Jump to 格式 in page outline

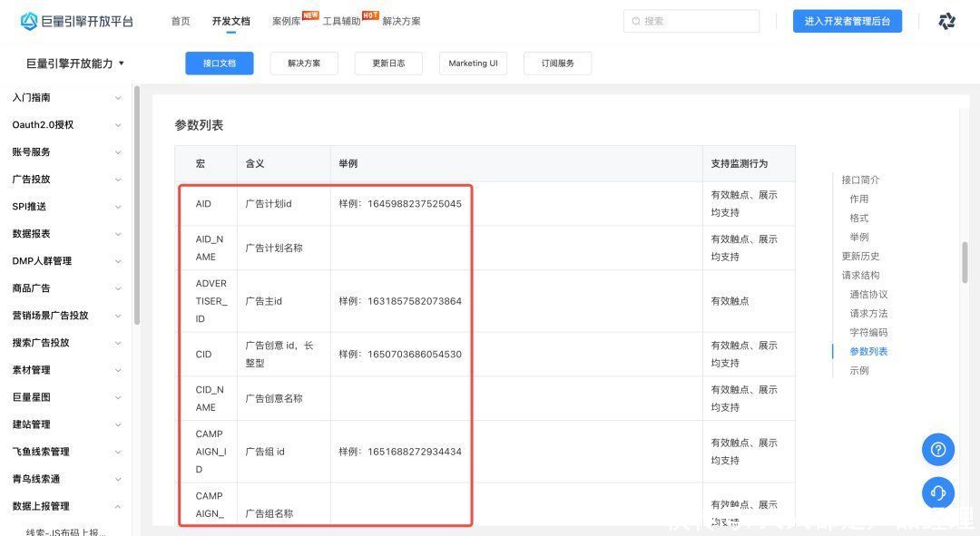[858, 218]
